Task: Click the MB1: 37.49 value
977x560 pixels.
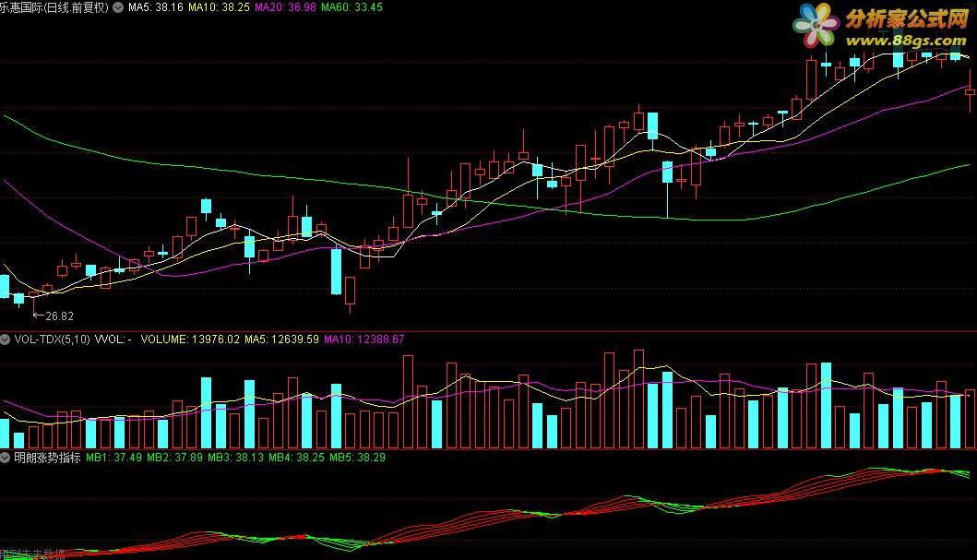Action: [113, 458]
